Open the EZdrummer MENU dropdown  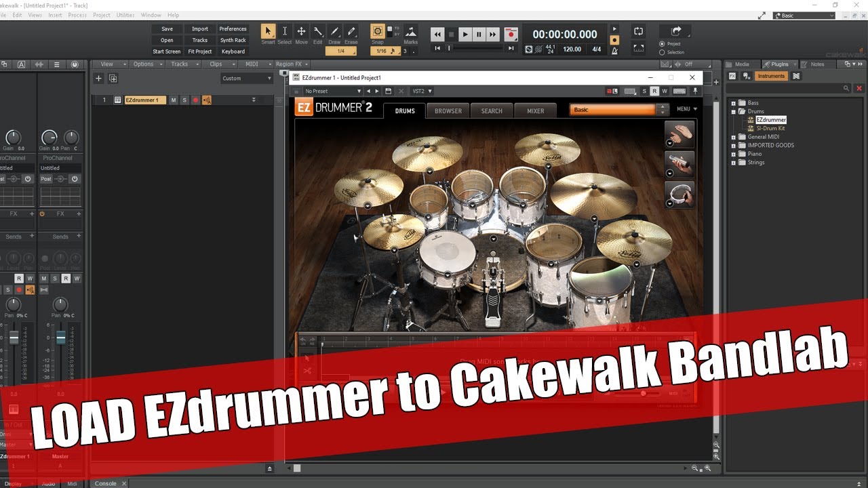tap(686, 109)
